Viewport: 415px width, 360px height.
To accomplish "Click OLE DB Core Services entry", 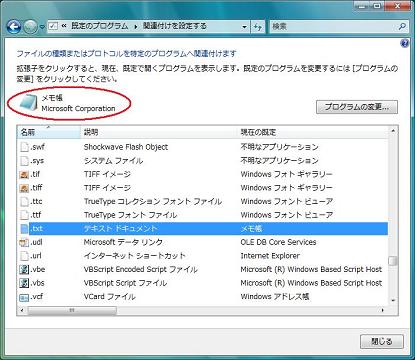I will (x=278, y=242).
